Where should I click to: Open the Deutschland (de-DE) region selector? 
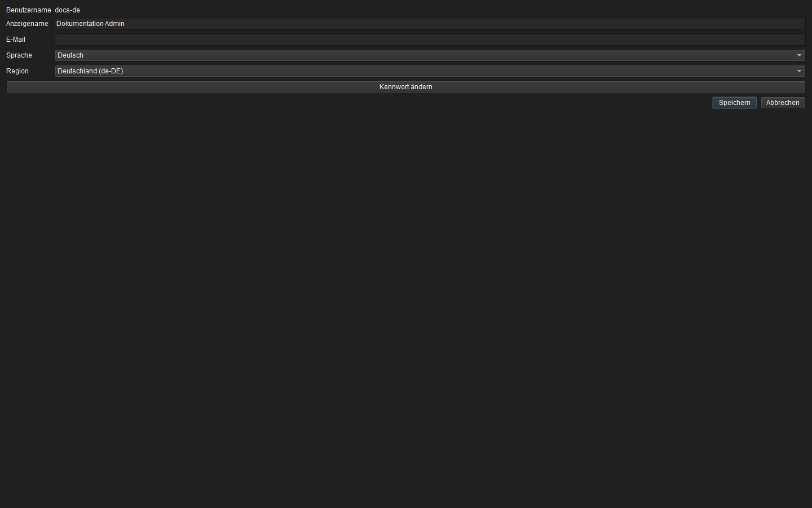click(x=430, y=71)
